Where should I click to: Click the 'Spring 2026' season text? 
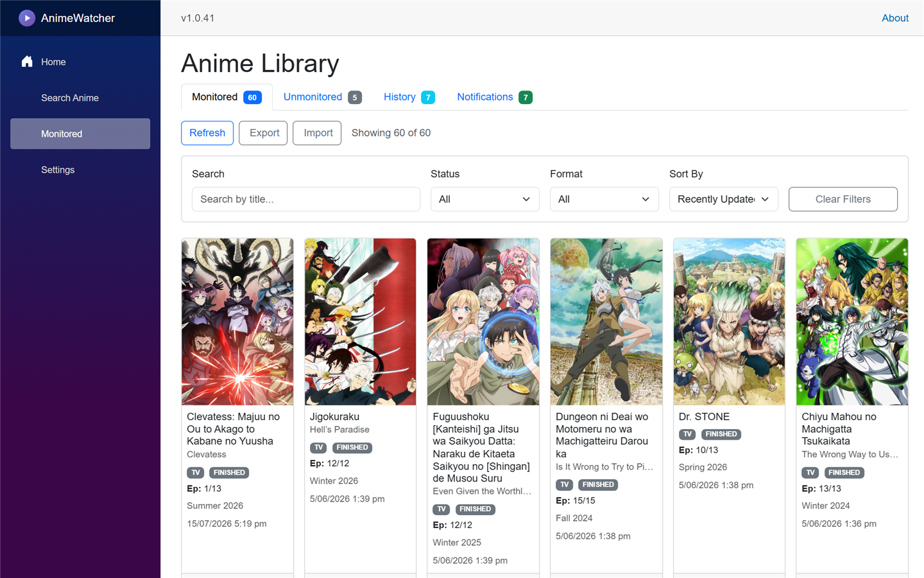(703, 468)
